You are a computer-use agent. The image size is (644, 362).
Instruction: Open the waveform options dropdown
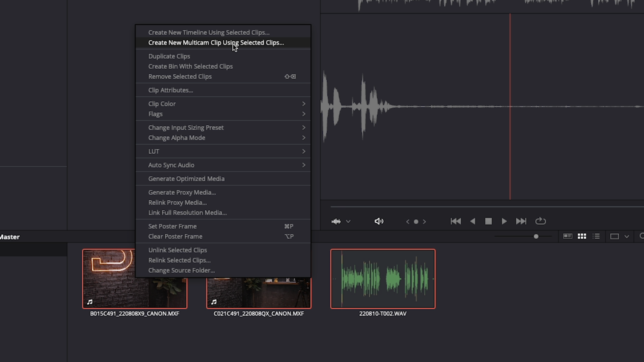(x=348, y=221)
